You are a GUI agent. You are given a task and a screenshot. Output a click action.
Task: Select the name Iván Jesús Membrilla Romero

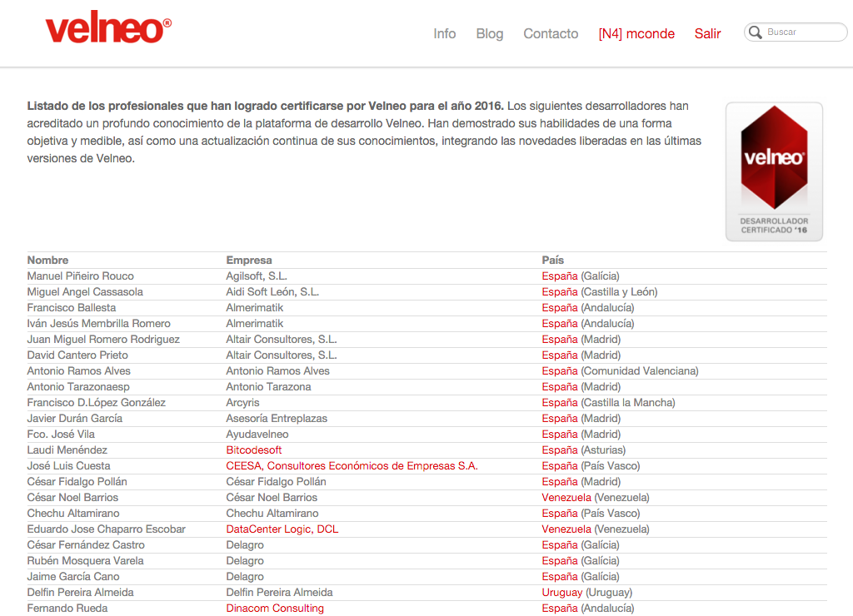[x=98, y=324]
